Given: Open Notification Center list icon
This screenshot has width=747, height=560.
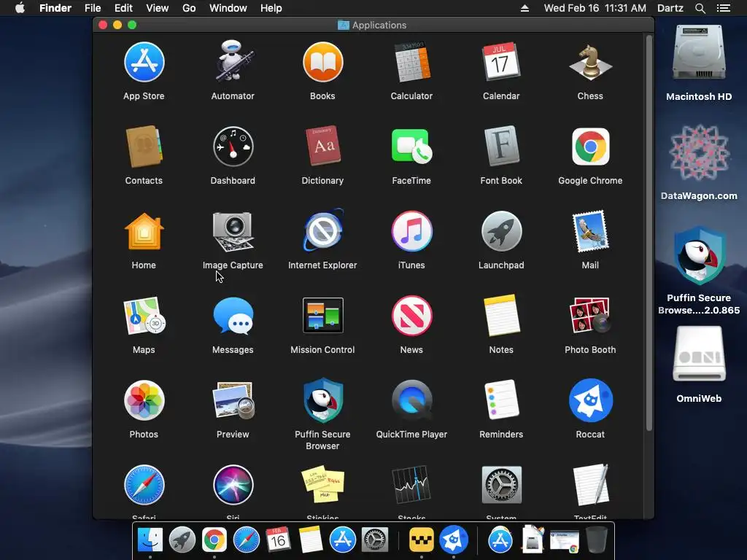Looking at the screenshot, I should point(724,8).
